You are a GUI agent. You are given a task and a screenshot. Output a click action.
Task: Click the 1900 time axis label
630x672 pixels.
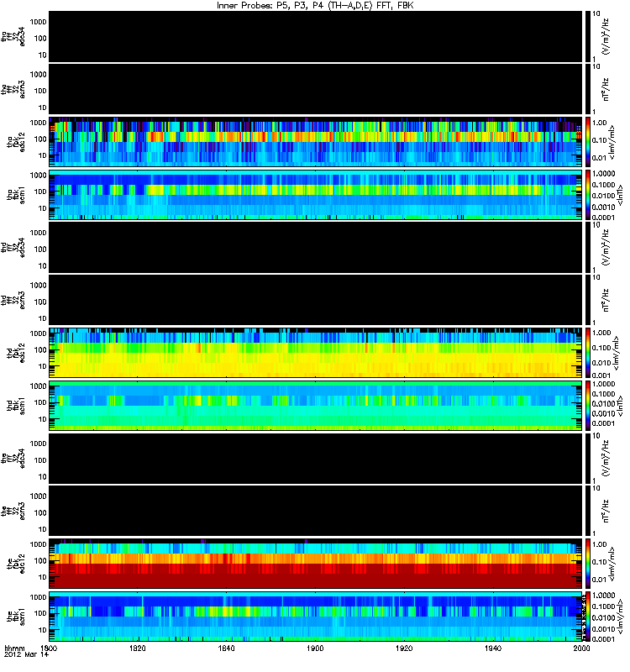point(314,648)
